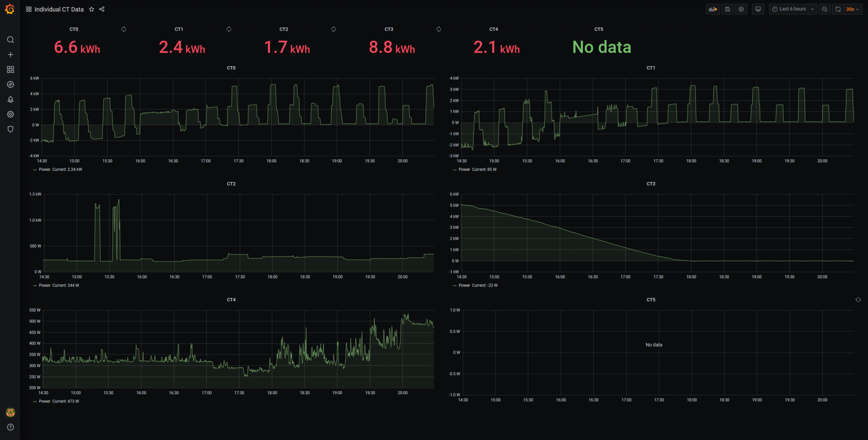Share the Individual CT Data dashboard

(102, 9)
